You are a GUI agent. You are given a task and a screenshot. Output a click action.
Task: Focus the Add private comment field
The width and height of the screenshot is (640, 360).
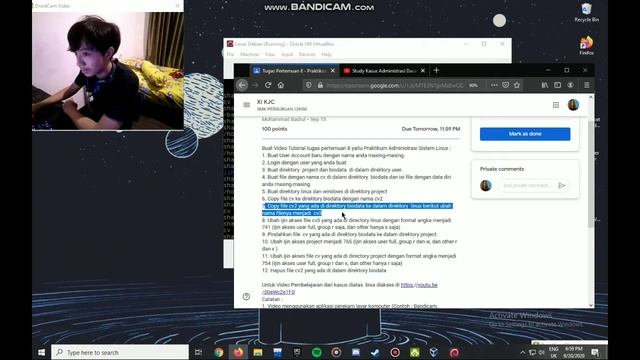coord(527,185)
